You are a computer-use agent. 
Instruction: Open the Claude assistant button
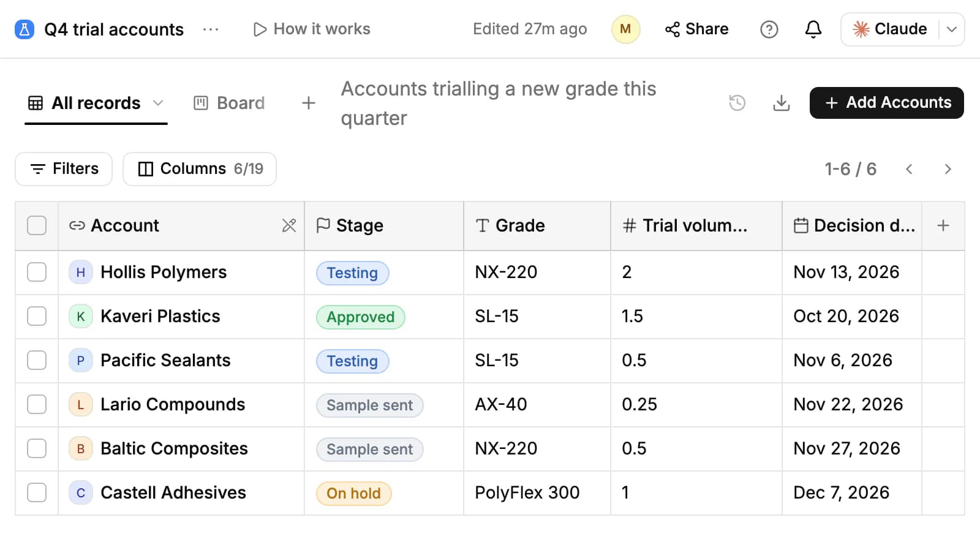click(x=890, y=29)
